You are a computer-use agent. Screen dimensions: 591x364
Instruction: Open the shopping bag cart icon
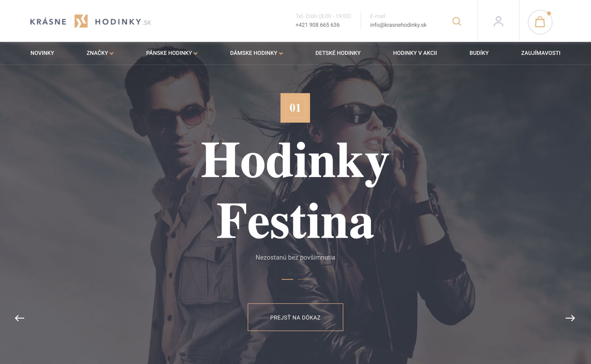pos(540,22)
